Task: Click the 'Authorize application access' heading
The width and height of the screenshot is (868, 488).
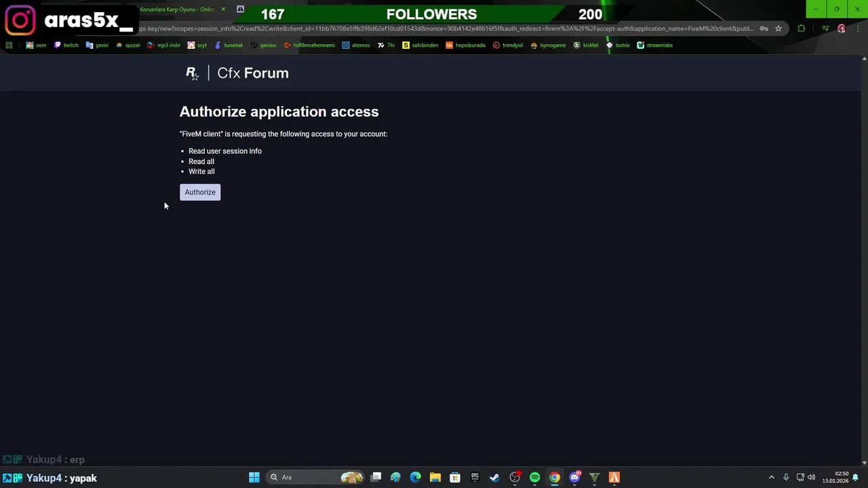Action: [279, 112]
